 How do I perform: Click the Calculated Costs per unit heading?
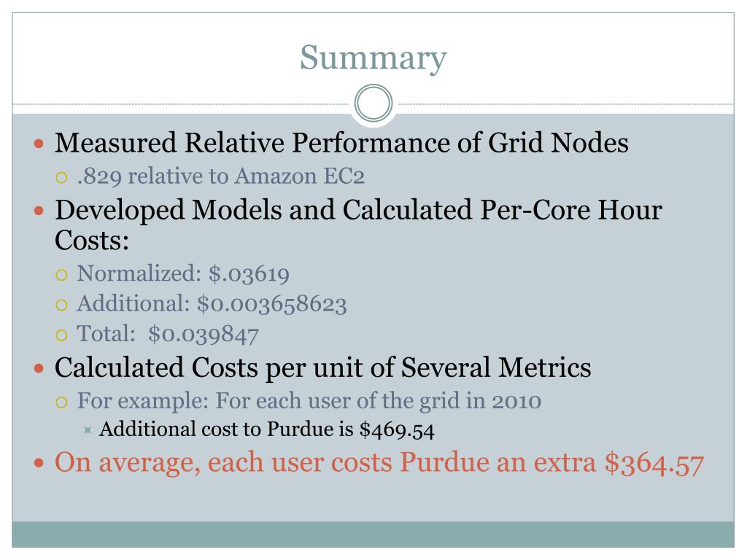click(x=323, y=367)
